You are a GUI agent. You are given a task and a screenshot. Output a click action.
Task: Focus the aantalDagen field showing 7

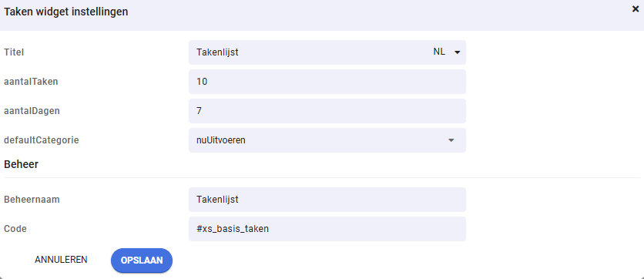[x=327, y=111]
